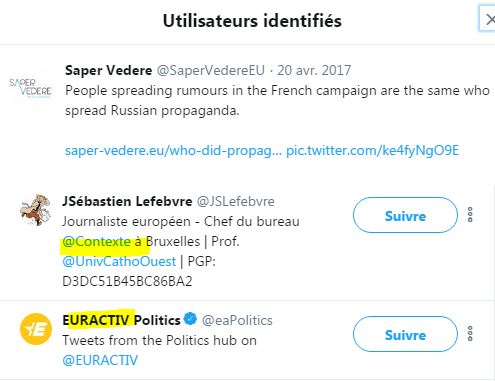Open JSébastien Lefebvre's profile picture
495x381 pixels.
pos(35,210)
